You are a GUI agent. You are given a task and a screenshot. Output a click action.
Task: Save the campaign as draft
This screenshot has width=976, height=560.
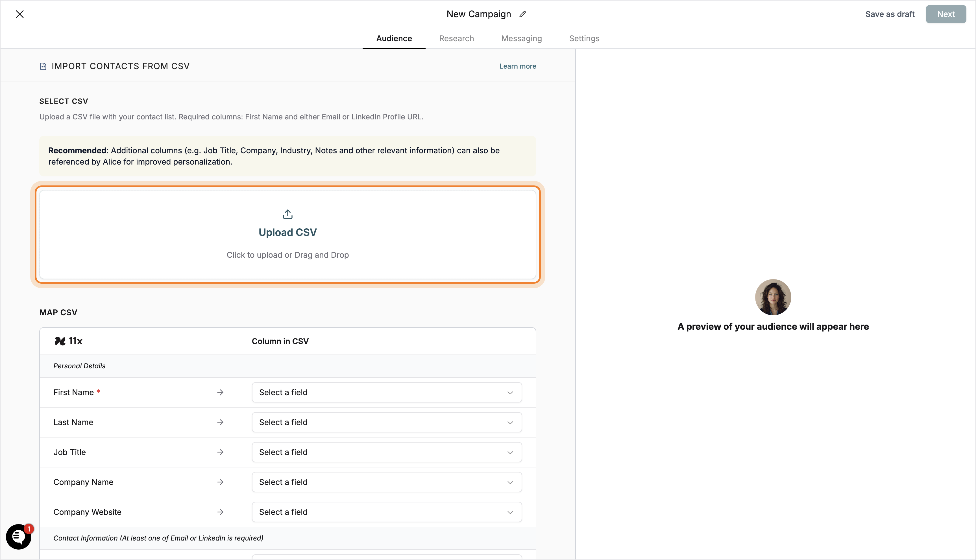890,14
